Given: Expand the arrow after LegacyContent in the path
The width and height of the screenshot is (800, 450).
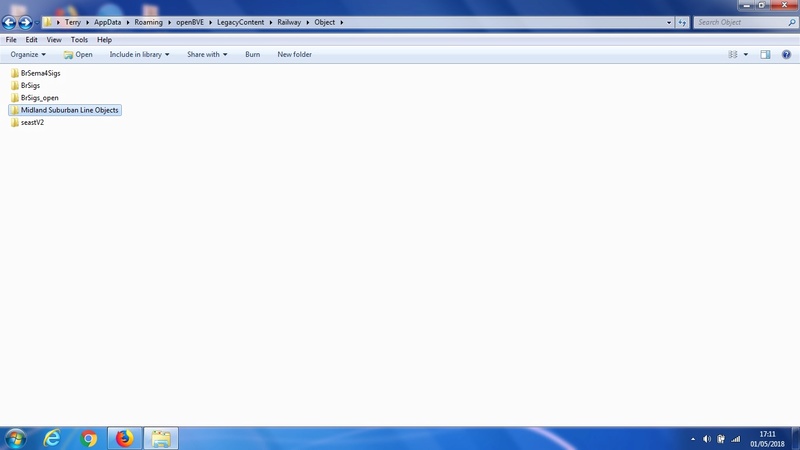Looking at the screenshot, I should [x=271, y=22].
